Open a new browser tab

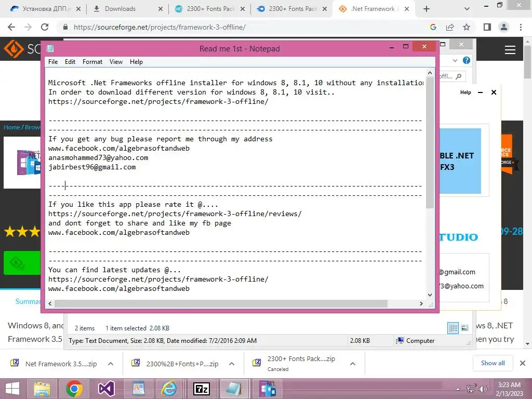(427, 9)
